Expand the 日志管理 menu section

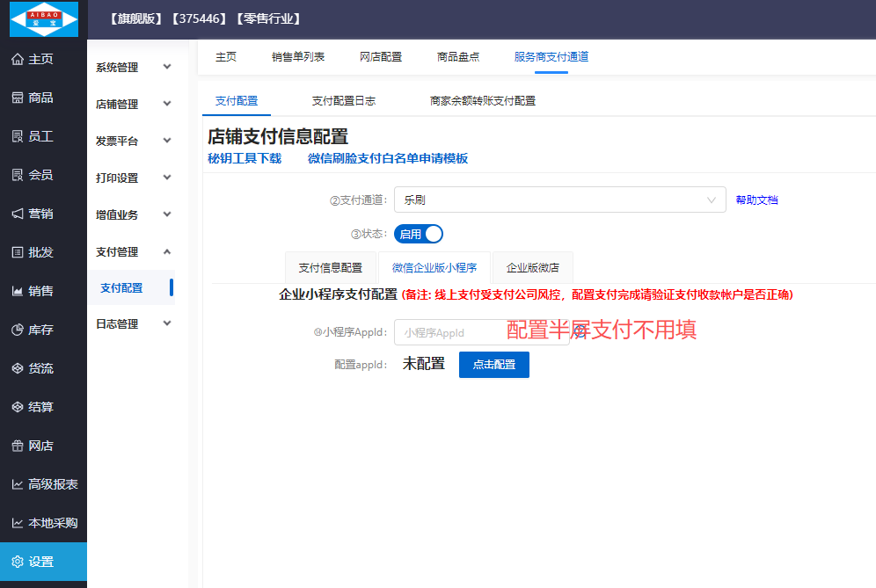tap(133, 323)
